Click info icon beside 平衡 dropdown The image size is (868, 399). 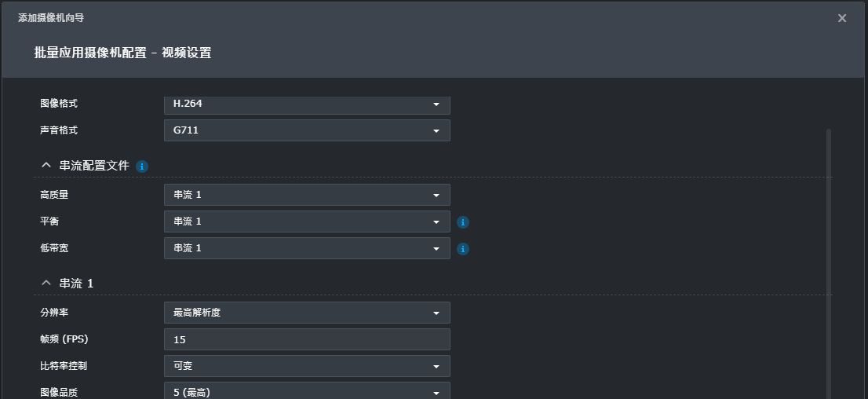click(463, 222)
